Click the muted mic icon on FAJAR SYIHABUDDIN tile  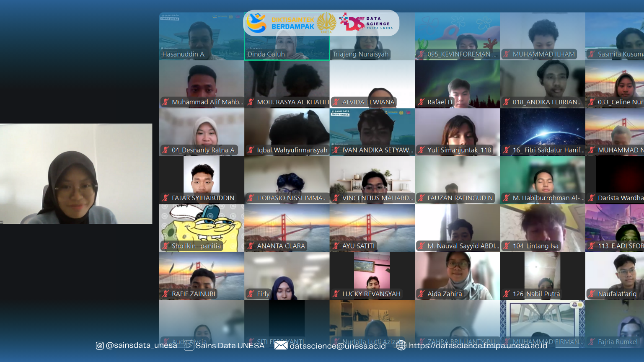(x=166, y=198)
